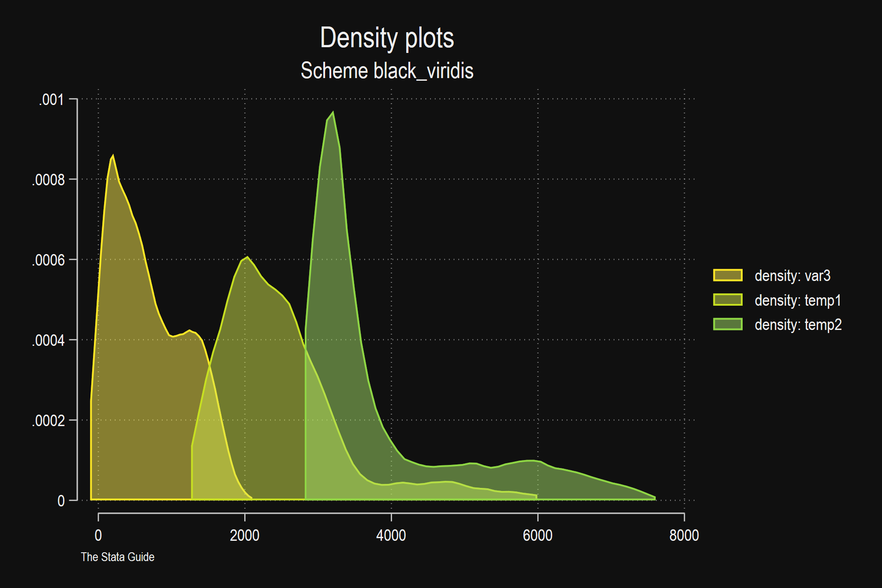882x588 pixels.
Task: Click the 8000 x-axis tick label
Action: point(684,536)
